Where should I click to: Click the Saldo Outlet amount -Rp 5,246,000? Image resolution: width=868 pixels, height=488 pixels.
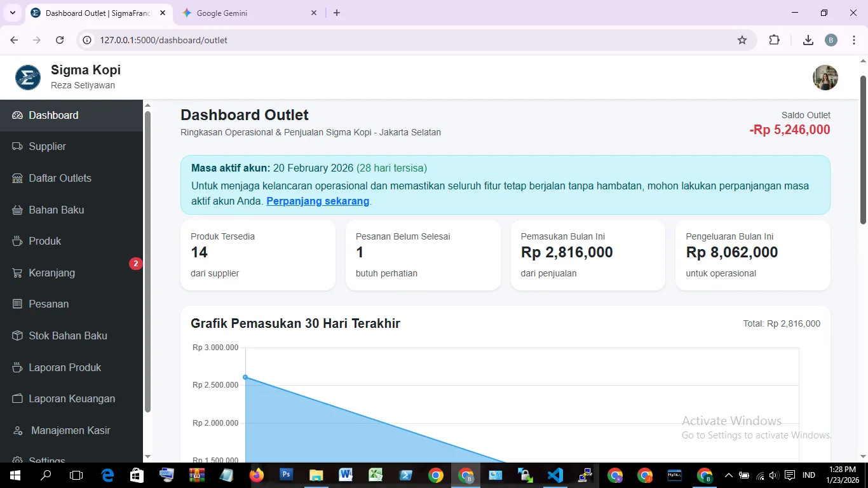(x=790, y=130)
